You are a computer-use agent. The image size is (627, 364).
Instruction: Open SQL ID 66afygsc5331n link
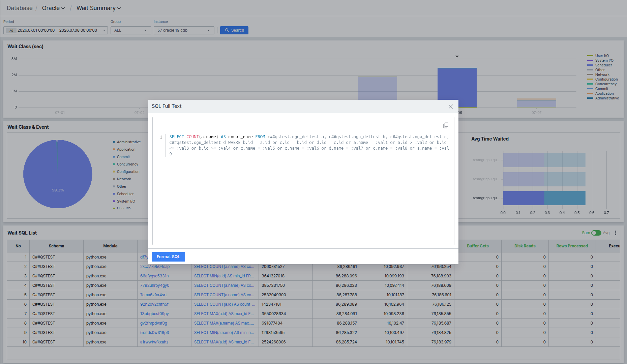(x=154, y=276)
